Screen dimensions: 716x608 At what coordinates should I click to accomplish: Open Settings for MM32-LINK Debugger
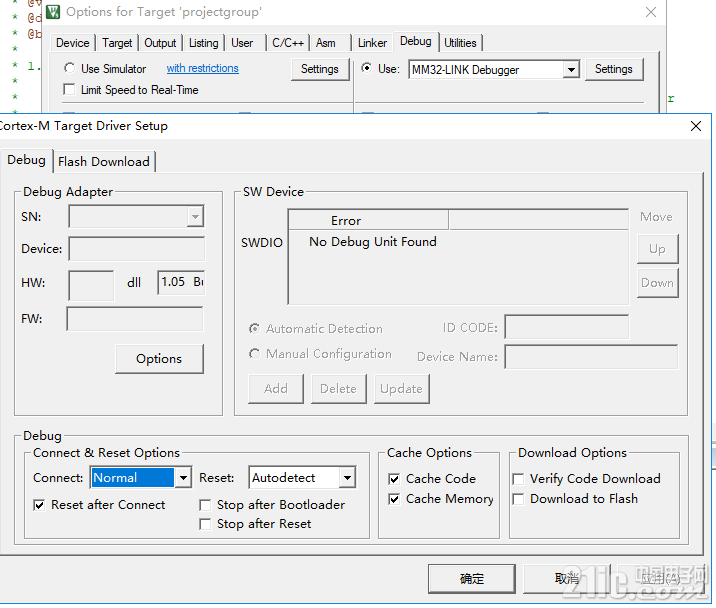(614, 69)
